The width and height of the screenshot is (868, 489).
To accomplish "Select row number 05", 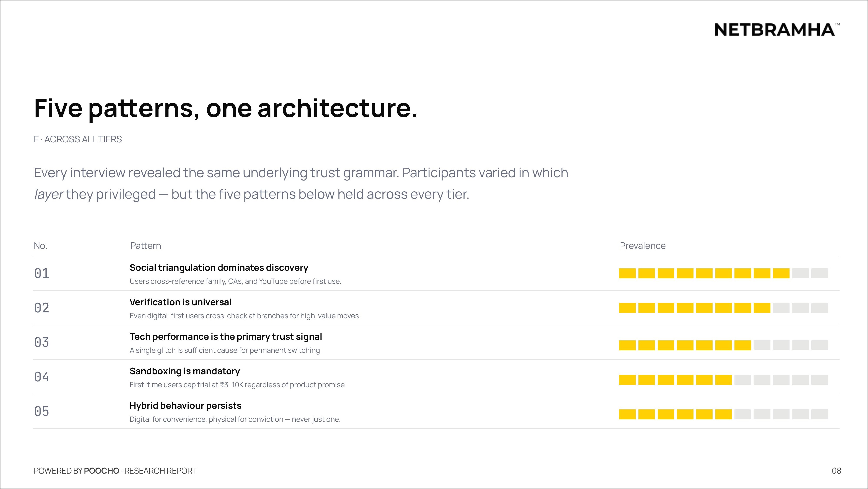I will pyautogui.click(x=41, y=411).
